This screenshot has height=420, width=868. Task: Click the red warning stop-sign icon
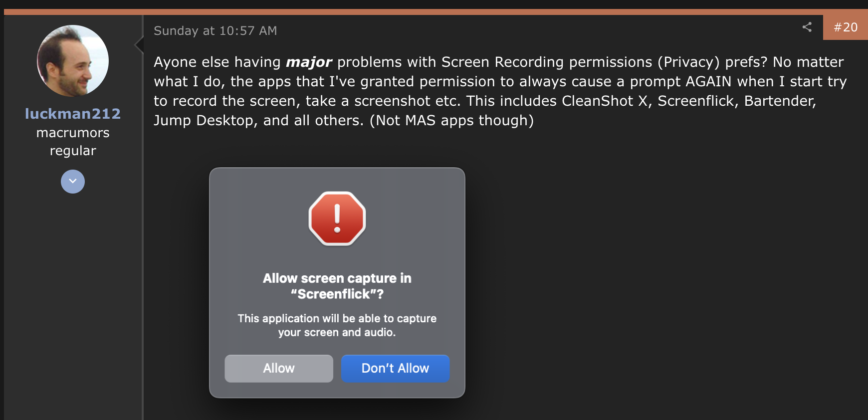point(337,218)
